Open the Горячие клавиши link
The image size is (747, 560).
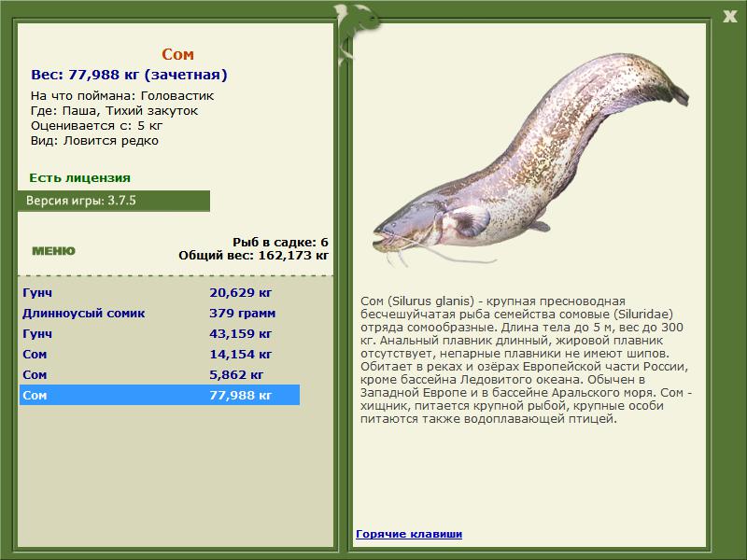(408, 534)
